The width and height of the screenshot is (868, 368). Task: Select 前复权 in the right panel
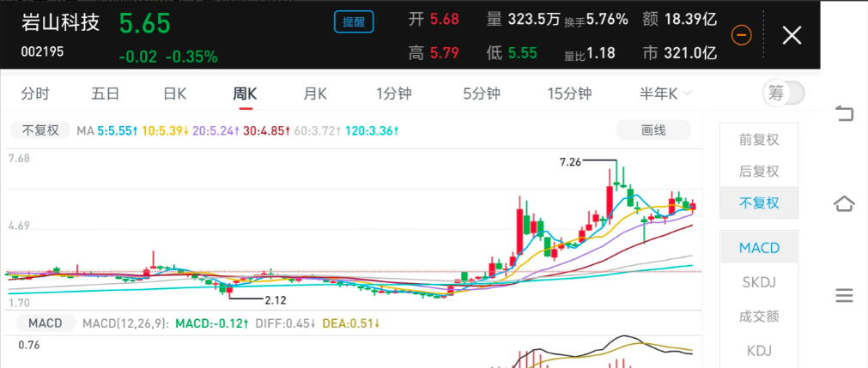(x=759, y=140)
